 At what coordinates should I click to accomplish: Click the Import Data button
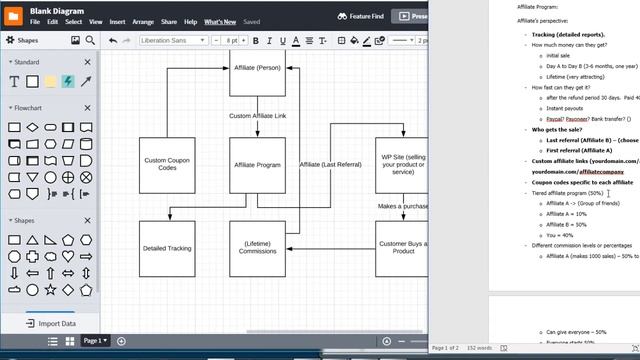51,324
